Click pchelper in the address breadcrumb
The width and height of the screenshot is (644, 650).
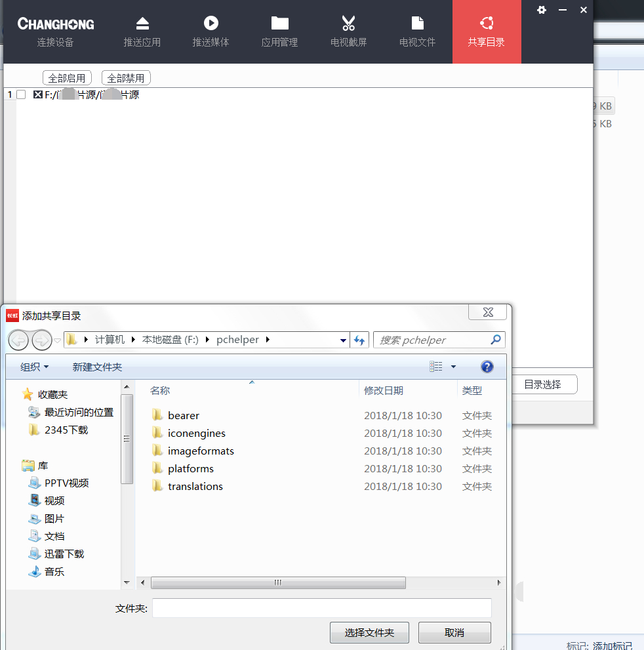(237, 340)
